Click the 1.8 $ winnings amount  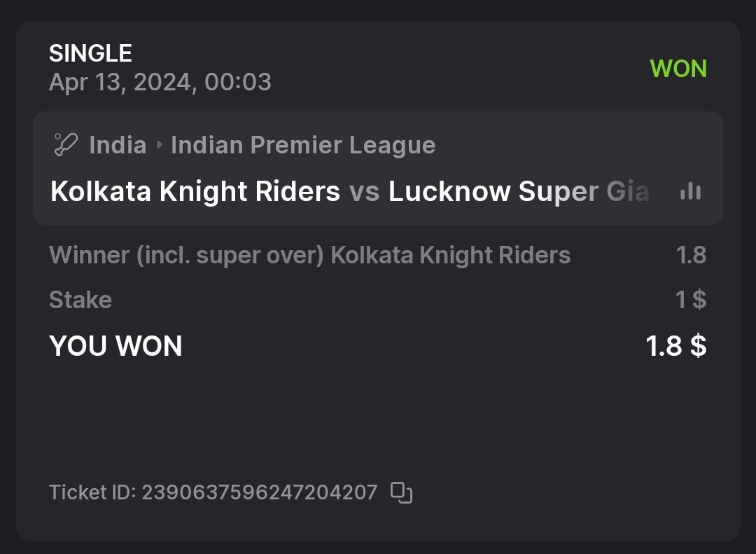tap(675, 346)
